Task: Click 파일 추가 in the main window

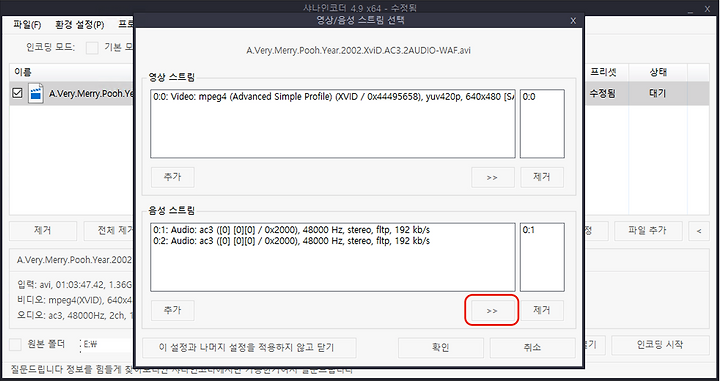Action: 648,231
